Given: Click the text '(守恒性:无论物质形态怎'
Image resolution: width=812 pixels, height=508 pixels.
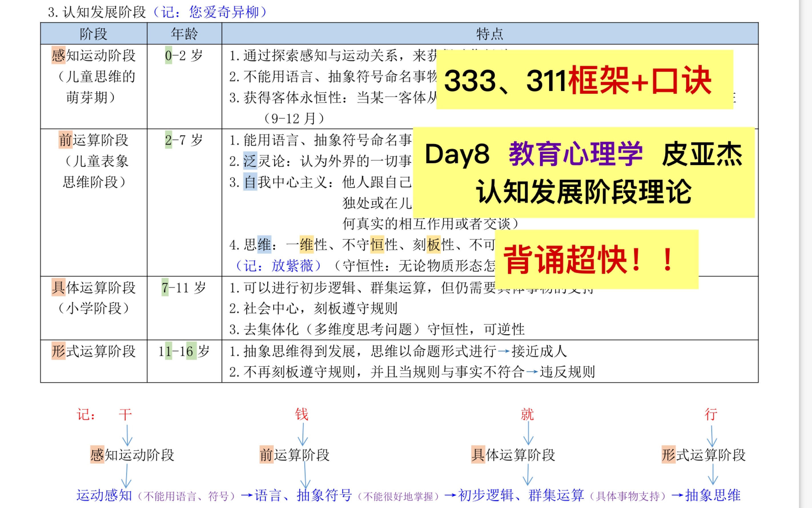Looking at the screenshot, I should [415, 266].
